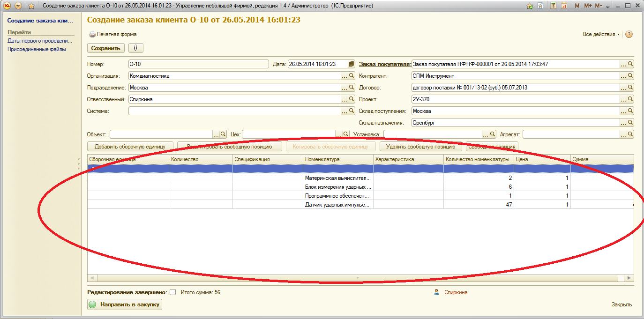Viewport: 644px width, 319px height.
Task: Click magnifier icon next to Контрагент field
Action: tap(630, 76)
